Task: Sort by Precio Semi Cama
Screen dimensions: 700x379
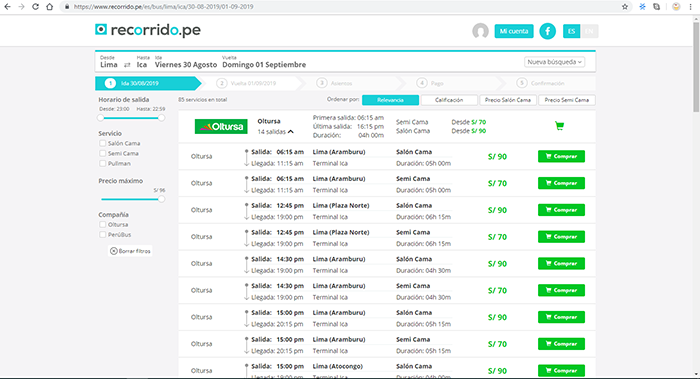Action: (567, 100)
